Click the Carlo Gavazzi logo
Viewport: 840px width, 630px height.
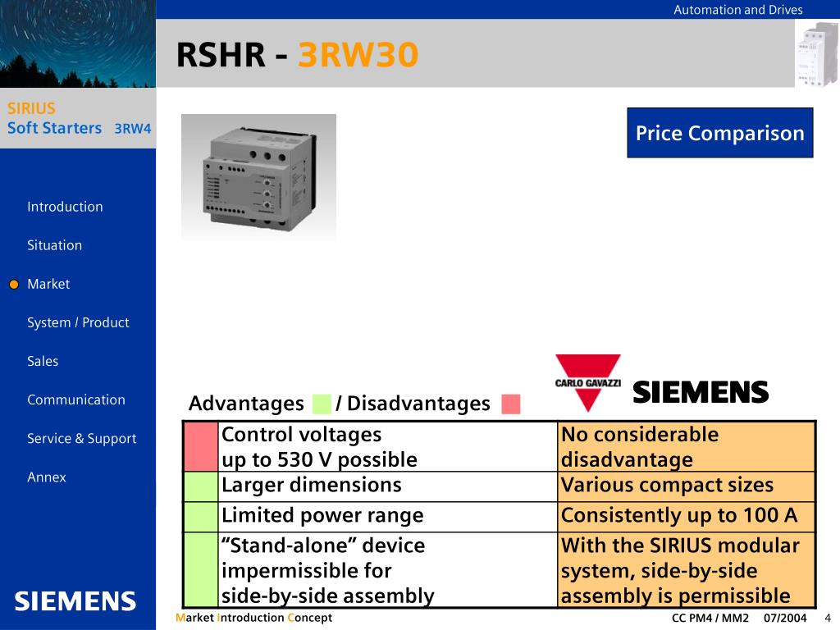(588, 382)
